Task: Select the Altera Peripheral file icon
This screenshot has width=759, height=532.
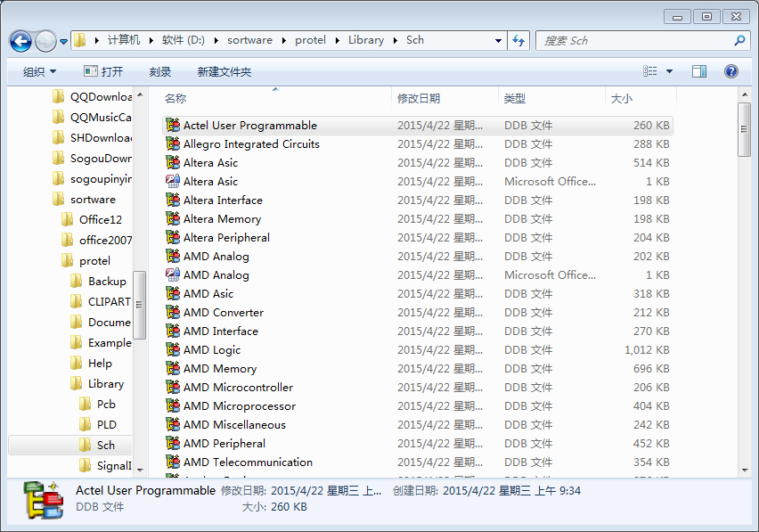Action: tap(173, 238)
